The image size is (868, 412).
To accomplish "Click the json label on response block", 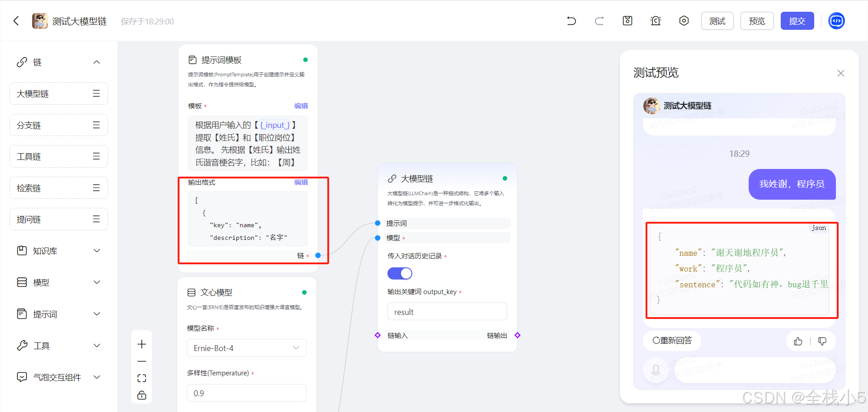I will [x=819, y=228].
